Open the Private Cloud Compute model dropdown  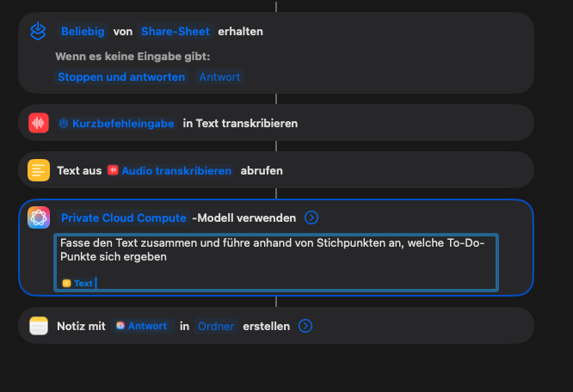click(x=123, y=217)
